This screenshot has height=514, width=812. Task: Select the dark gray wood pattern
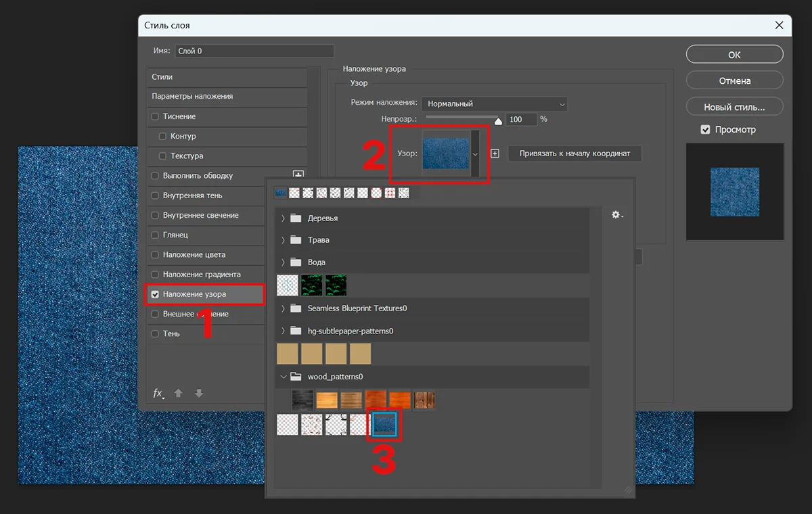302,400
